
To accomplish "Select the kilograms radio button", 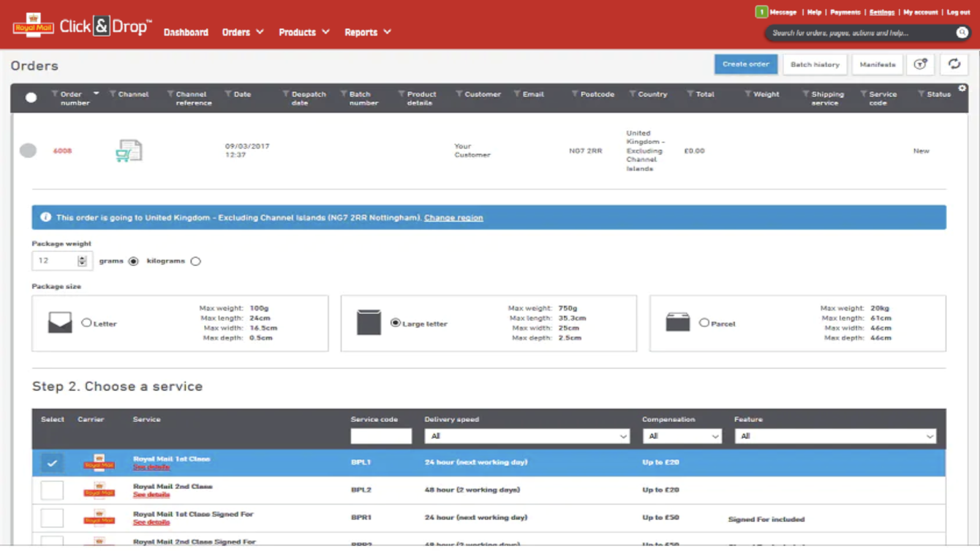I will (x=195, y=261).
